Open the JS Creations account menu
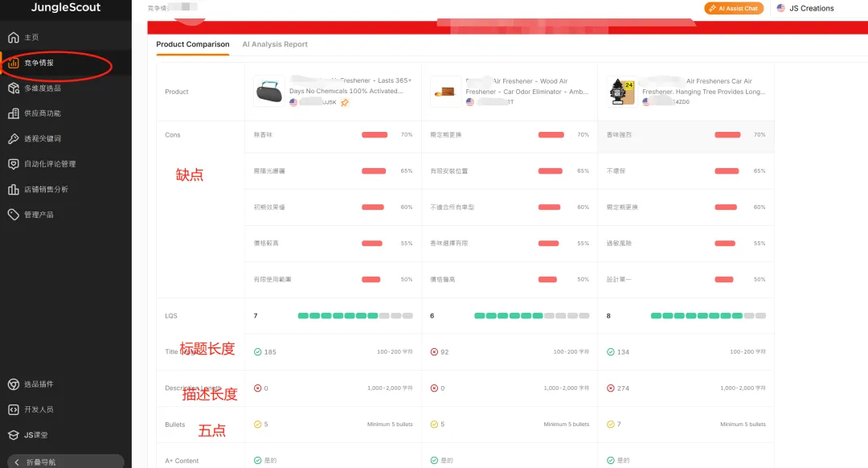The image size is (868, 468). pos(805,8)
